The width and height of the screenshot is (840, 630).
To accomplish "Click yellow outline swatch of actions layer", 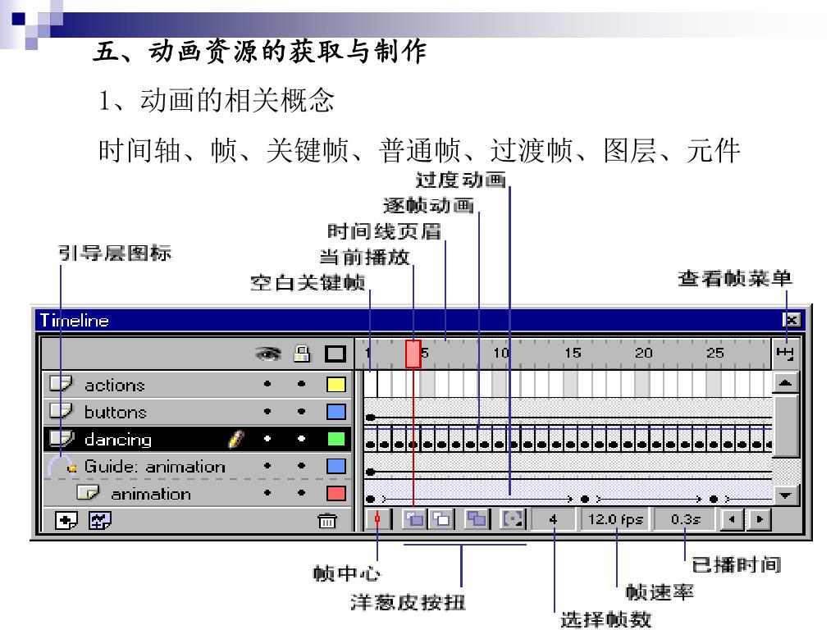I will point(336,385).
